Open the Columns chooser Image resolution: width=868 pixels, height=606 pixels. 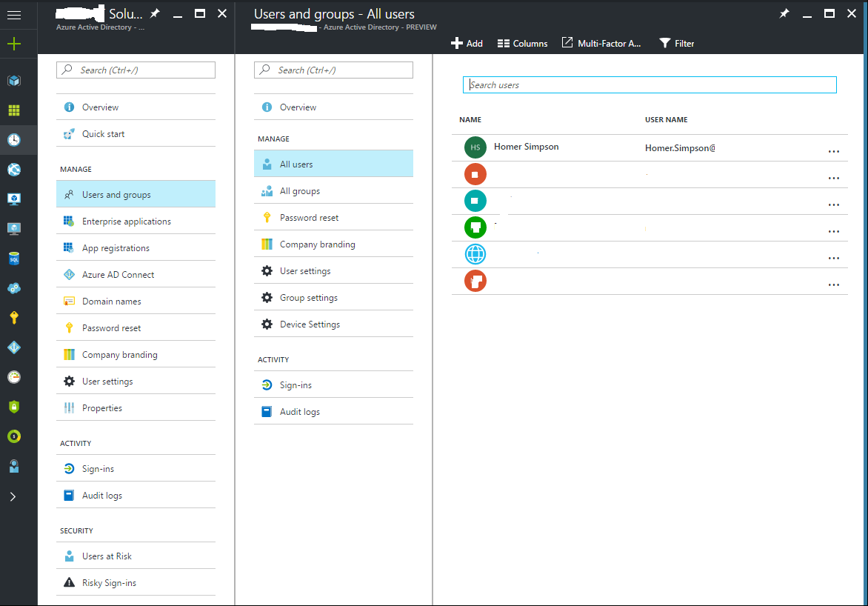click(522, 43)
